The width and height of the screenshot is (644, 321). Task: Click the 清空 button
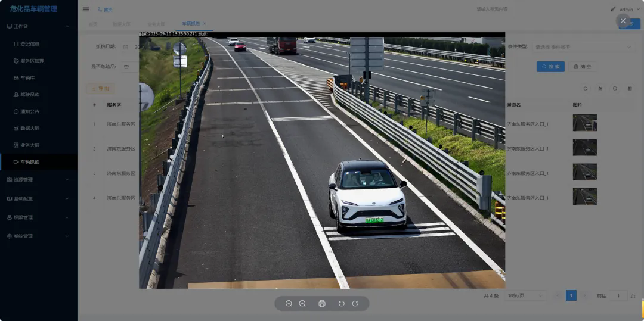pyautogui.click(x=583, y=67)
